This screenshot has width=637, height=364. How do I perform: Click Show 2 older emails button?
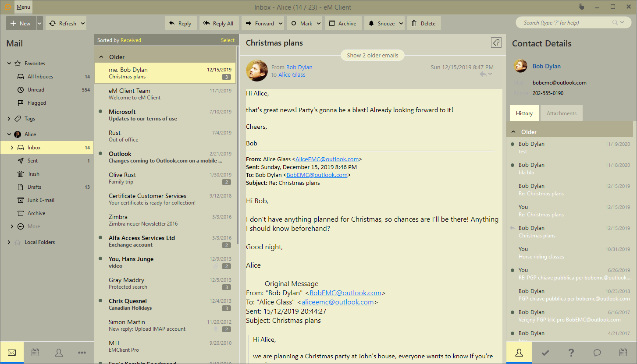click(372, 56)
